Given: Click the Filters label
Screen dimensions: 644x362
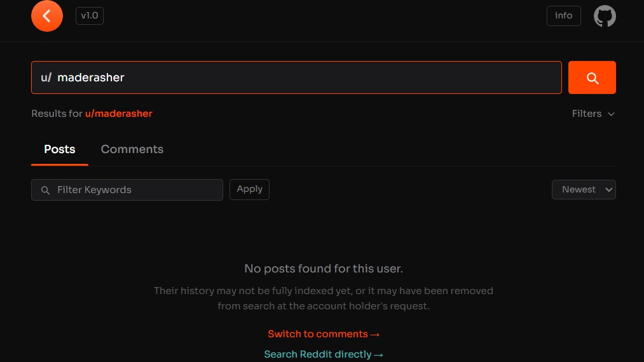Looking at the screenshot, I should pyautogui.click(x=587, y=114).
